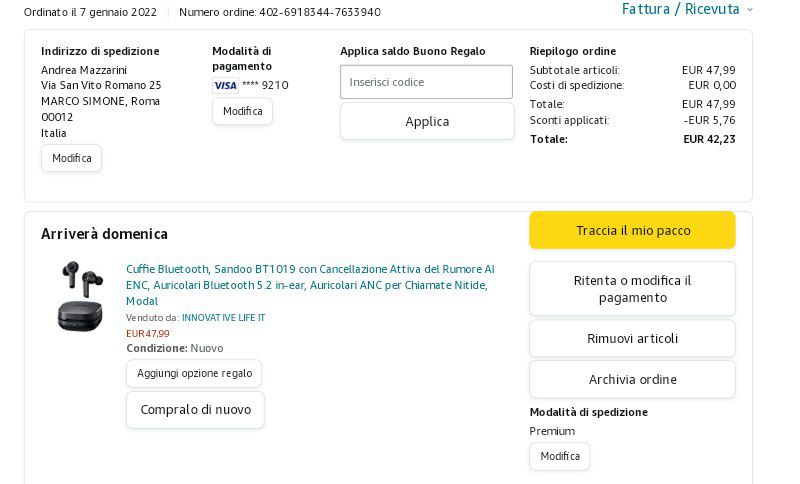Viewport: 800px width, 484px height.
Task: Click Compralo di nuovo button
Action: pos(195,409)
